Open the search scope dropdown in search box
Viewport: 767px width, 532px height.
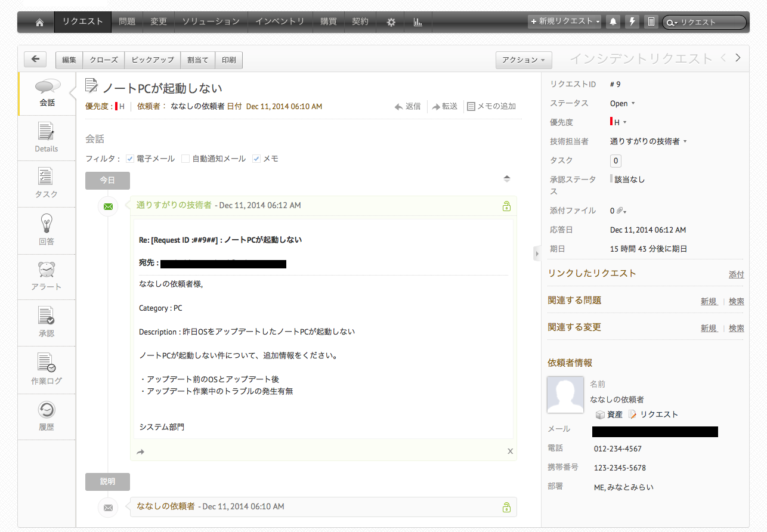(x=672, y=23)
